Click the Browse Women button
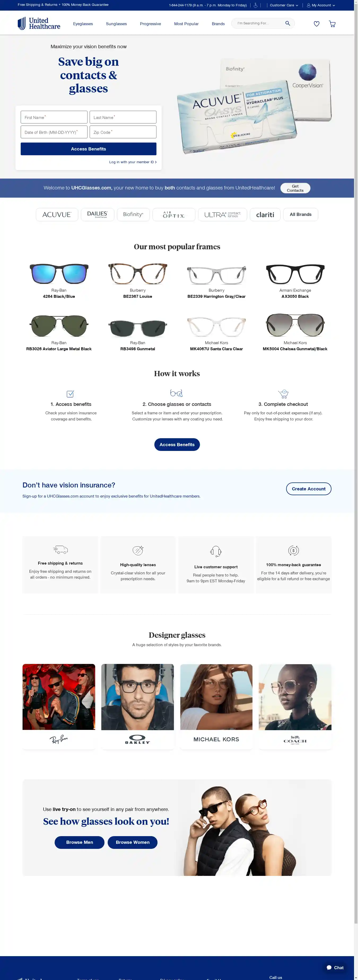The width and height of the screenshot is (358, 980). (x=133, y=842)
